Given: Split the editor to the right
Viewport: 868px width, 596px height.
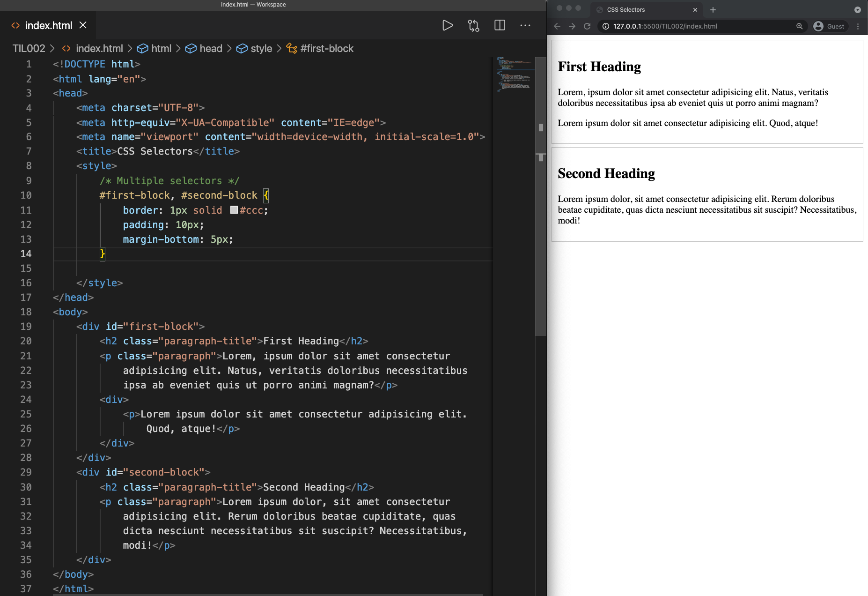Looking at the screenshot, I should pos(500,25).
